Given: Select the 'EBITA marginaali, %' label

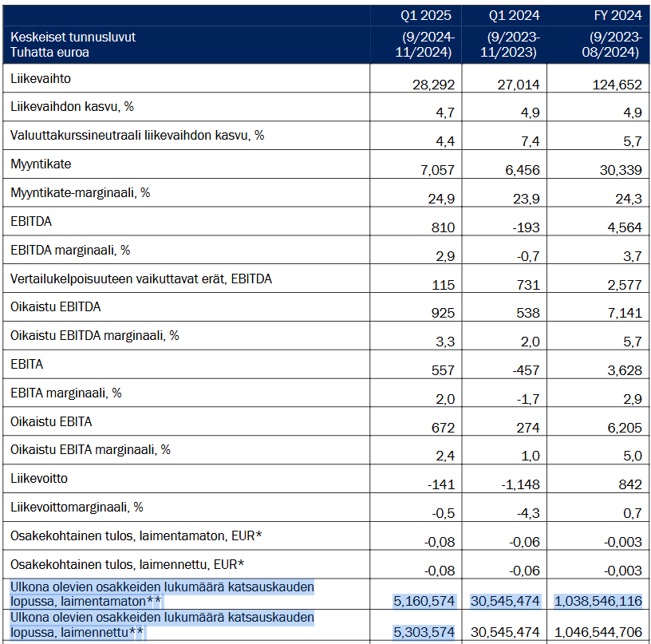Looking at the screenshot, I should [66, 393].
